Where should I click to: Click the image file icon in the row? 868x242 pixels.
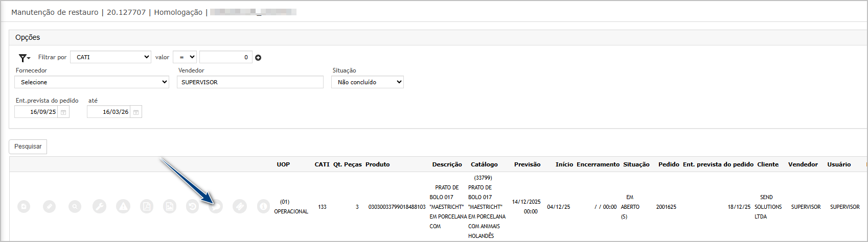click(x=170, y=206)
